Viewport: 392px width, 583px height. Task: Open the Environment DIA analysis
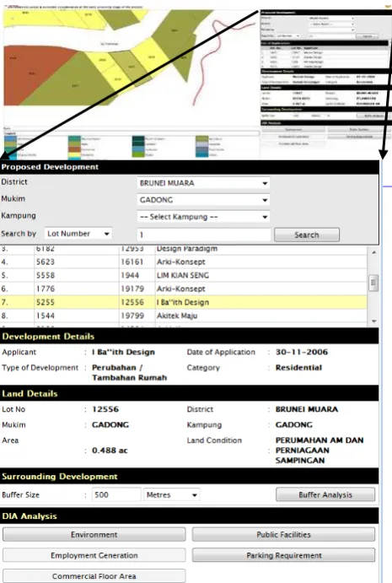pos(94,535)
